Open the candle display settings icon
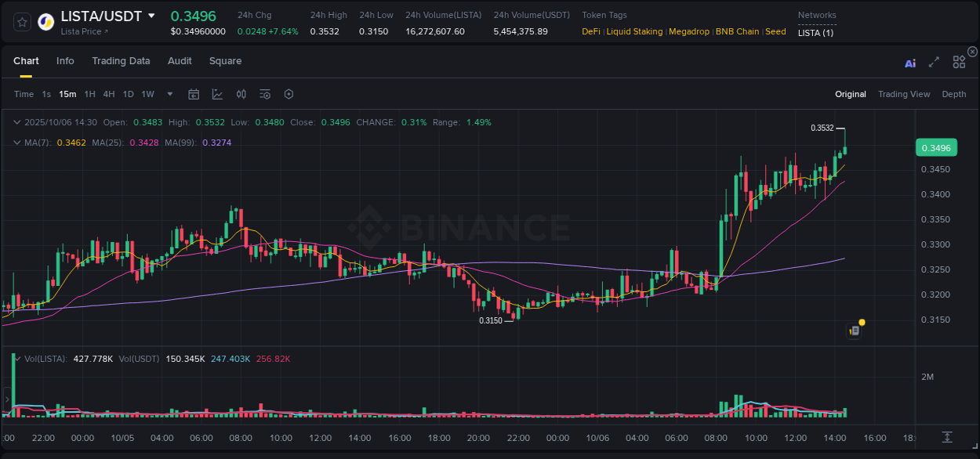This screenshot has height=459, width=980. coord(241,93)
